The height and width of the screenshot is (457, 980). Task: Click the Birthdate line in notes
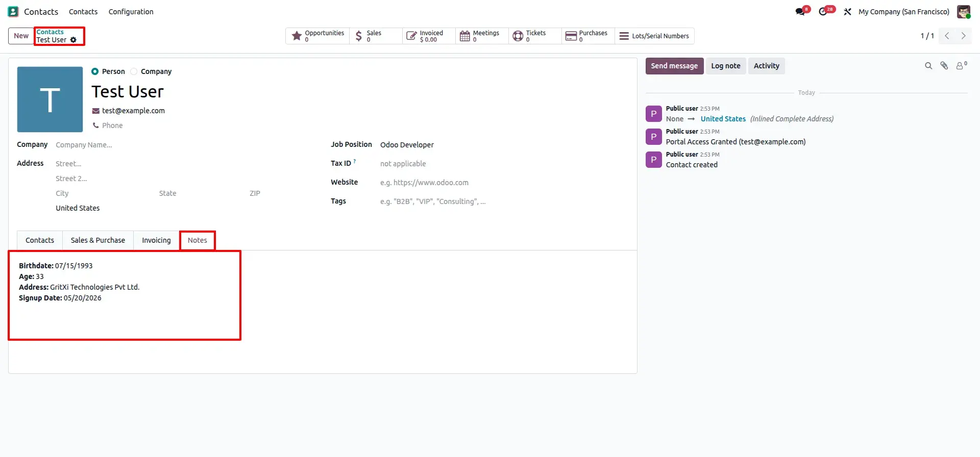[x=56, y=266]
